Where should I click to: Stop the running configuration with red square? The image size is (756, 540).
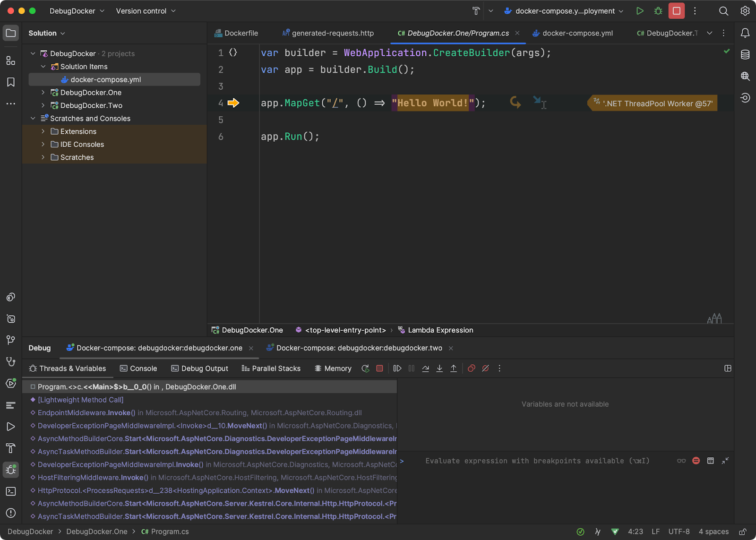point(677,11)
